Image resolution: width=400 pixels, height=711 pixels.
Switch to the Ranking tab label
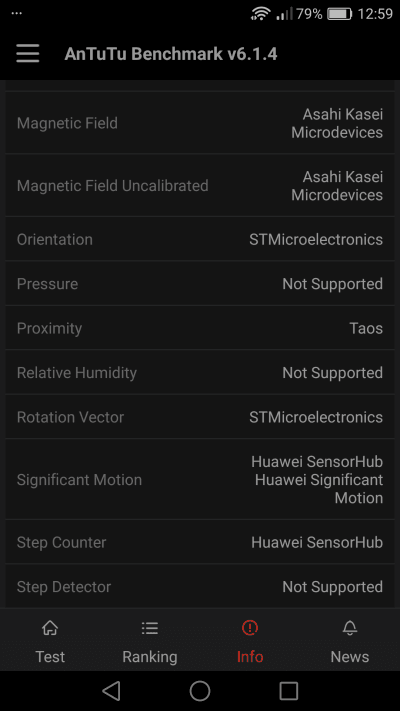150,657
